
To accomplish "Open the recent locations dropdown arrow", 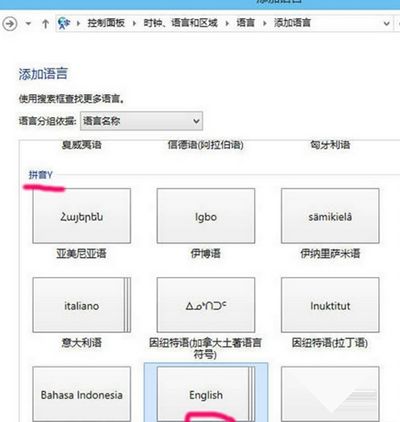I will tap(28, 24).
